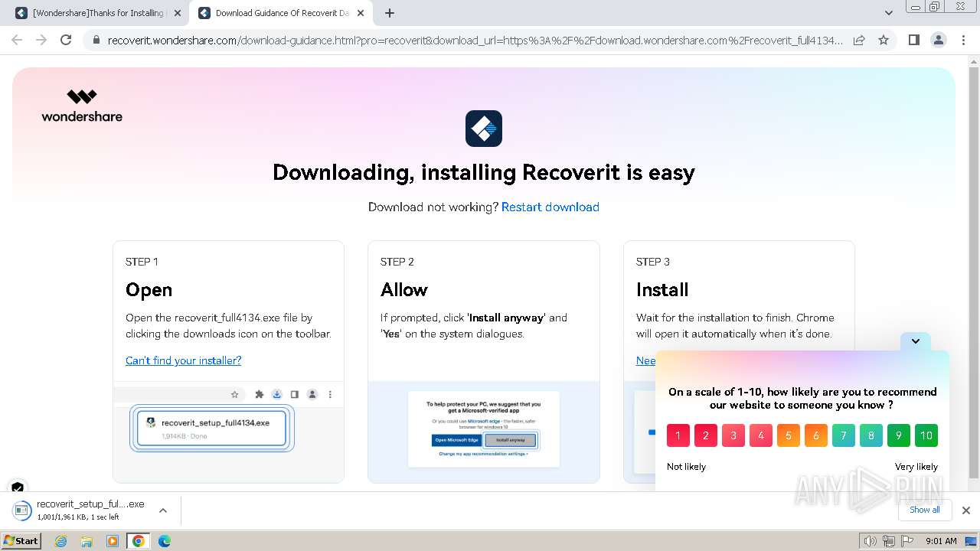Close the Wondershare Thanks for Installing tab
This screenshot has width=980, height=551.
coord(178,13)
